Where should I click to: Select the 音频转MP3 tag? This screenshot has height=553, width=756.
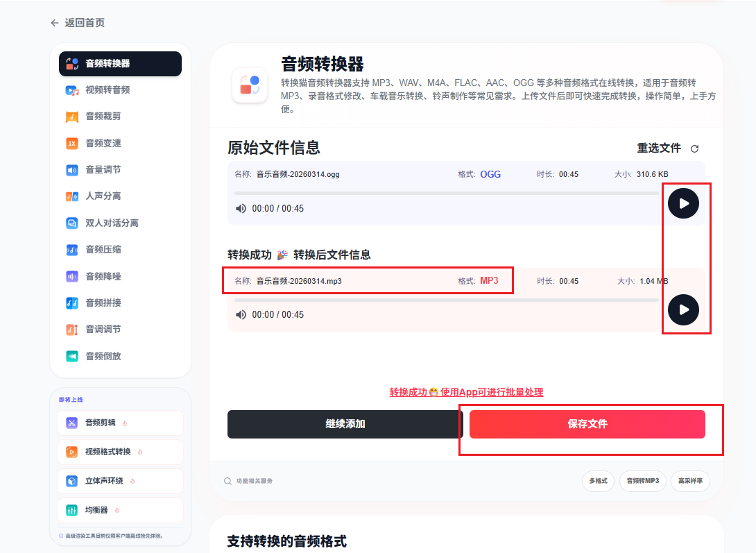pyautogui.click(x=643, y=481)
